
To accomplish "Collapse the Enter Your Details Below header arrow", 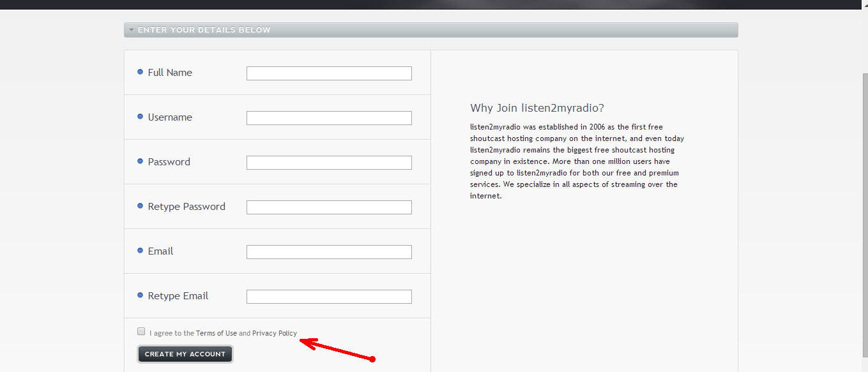I will click(131, 30).
